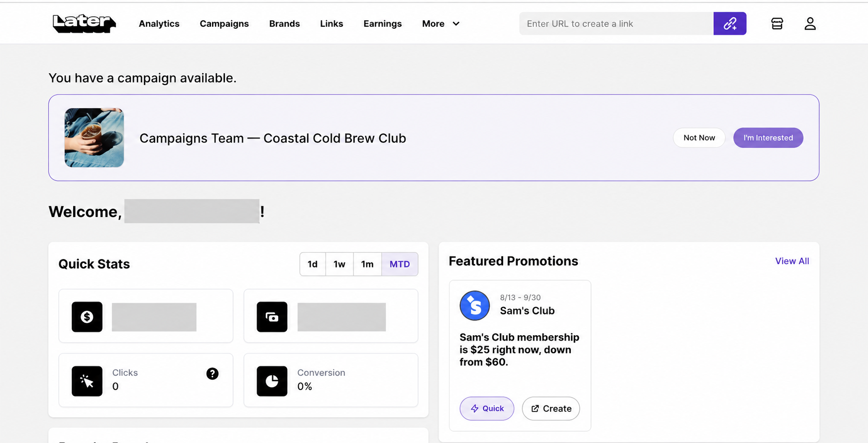Select the 1w time range
868x443 pixels.
[339, 264]
